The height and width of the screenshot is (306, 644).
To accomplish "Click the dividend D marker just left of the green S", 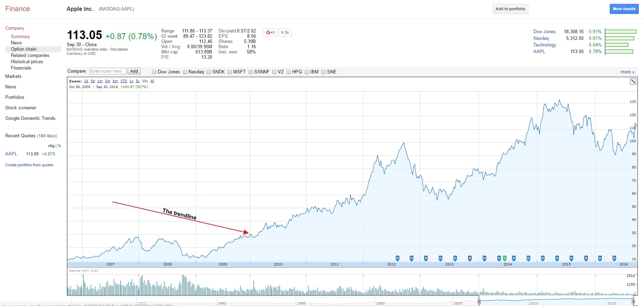I will click(x=499, y=258).
